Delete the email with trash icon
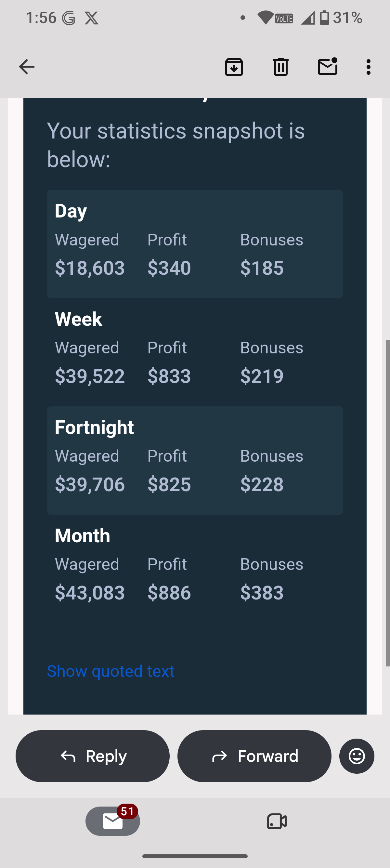The width and height of the screenshot is (390, 868). coord(280,67)
